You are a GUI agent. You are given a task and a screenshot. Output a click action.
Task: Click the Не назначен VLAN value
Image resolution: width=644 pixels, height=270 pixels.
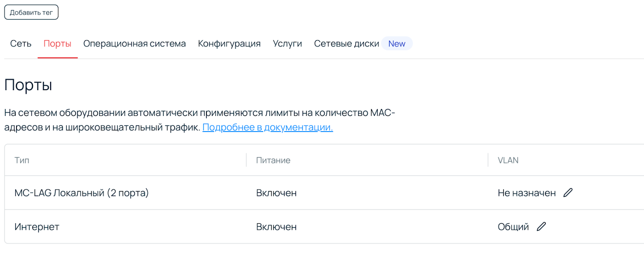point(527,193)
